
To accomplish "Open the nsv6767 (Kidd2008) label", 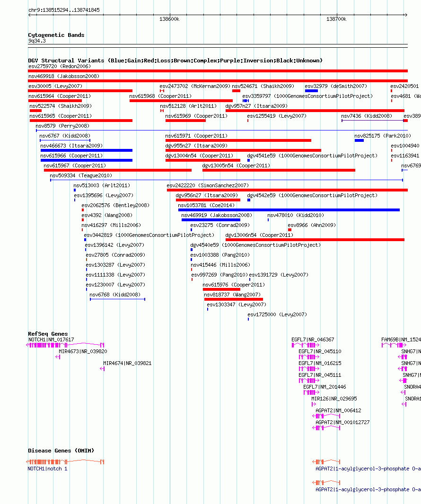I will coord(65,136).
